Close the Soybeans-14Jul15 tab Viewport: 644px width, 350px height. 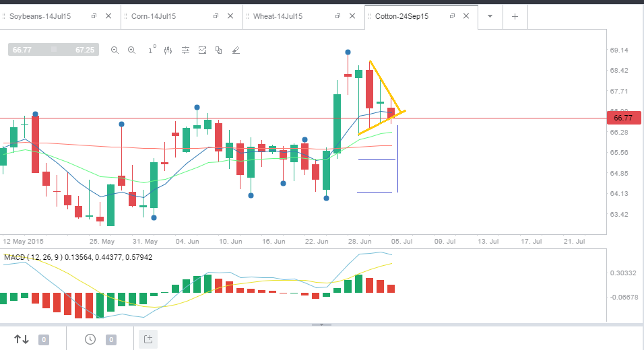coord(108,16)
